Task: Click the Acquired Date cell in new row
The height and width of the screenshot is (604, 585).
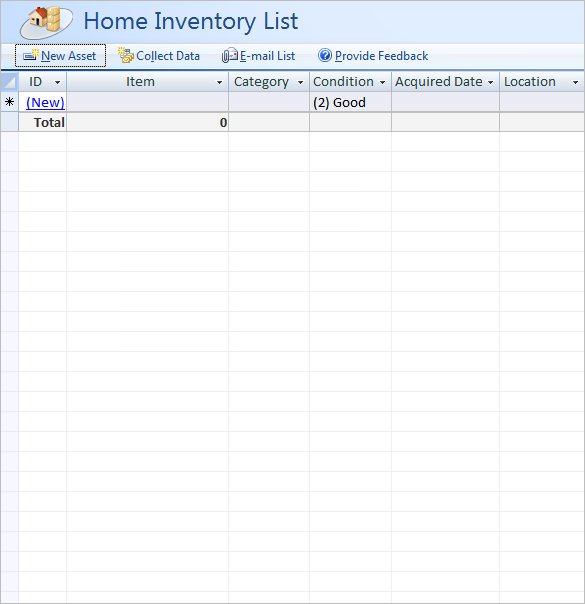Action: [446, 102]
